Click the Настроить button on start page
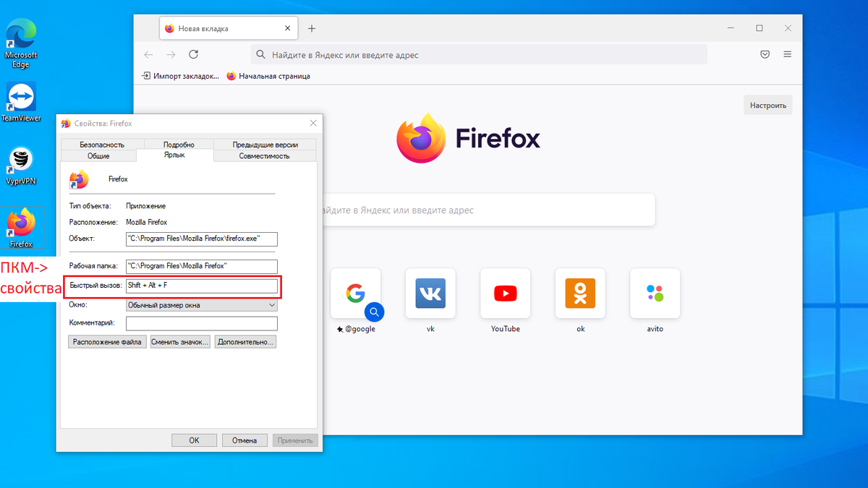 pyautogui.click(x=767, y=104)
